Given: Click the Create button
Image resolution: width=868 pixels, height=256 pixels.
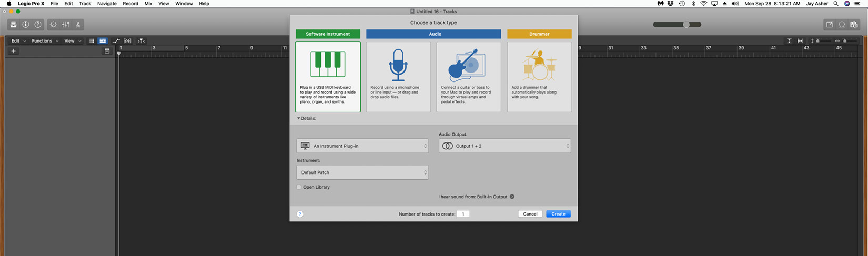Looking at the screenshot, I should pos(558,214).
